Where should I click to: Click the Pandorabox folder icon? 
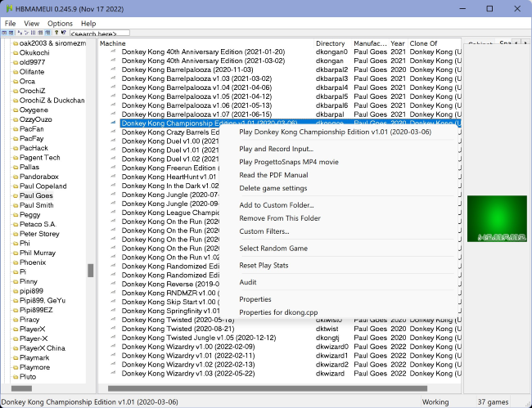click(16, 176)
